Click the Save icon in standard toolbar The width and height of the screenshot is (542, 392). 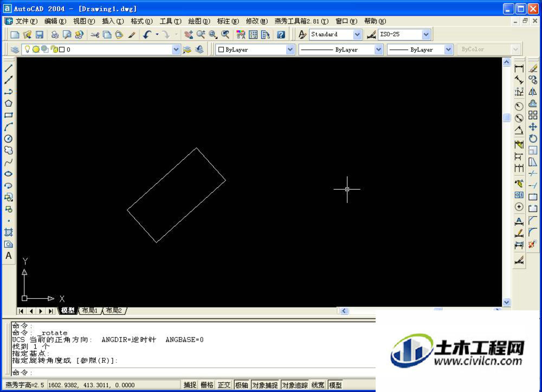(x=40, y=35)
